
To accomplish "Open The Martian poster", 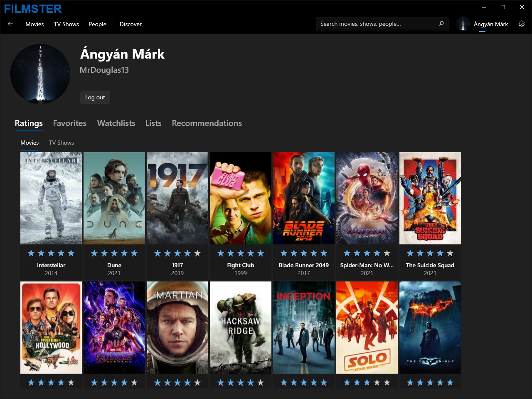I will coord(177,328).
